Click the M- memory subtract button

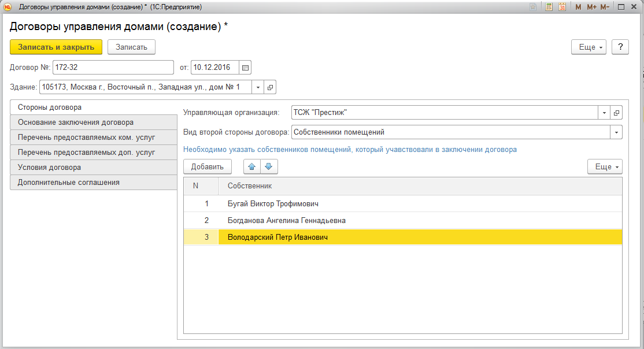(x=605, y=7)
